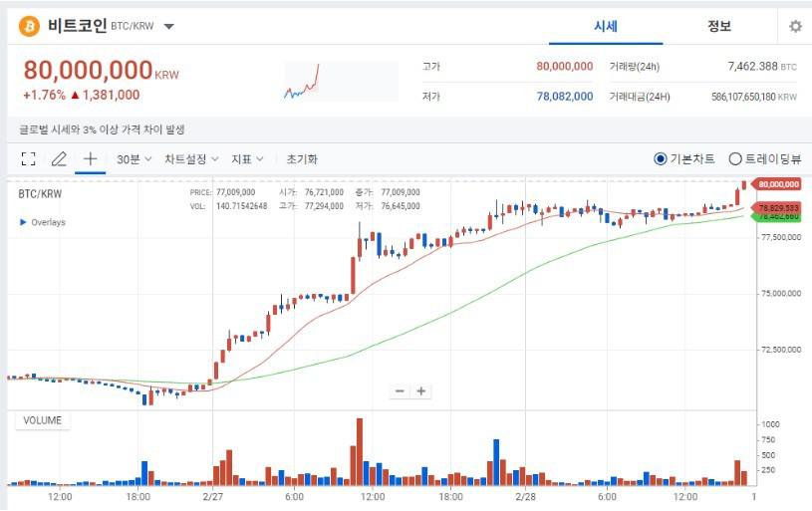Image resolution: width=812 pixels, height=511 pixels.
Task: Open the 30분 interval dropdown
Action: point(134,159)
